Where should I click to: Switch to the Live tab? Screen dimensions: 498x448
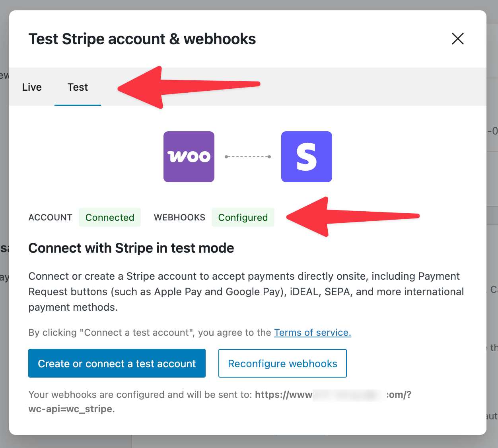click(32, 87)
